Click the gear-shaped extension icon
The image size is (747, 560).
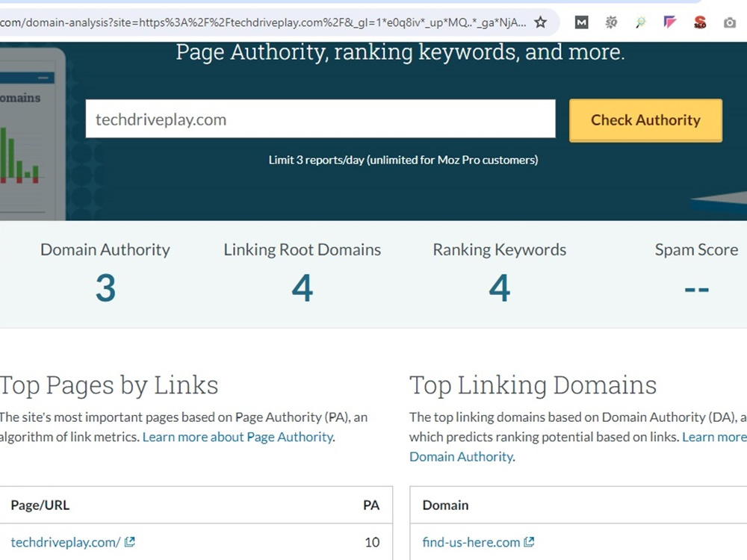pyautogui.click(x=611, y=22)
